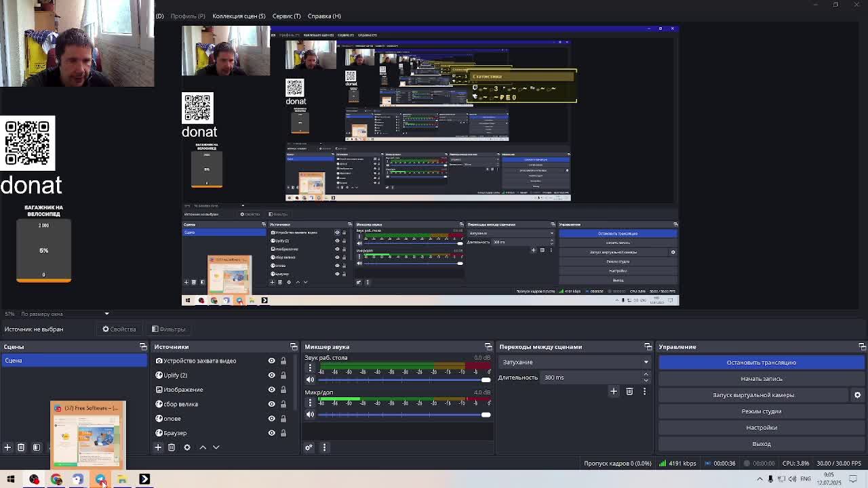
Task: Click the Звук раб. стола volume slider
Action: [400, 380]
